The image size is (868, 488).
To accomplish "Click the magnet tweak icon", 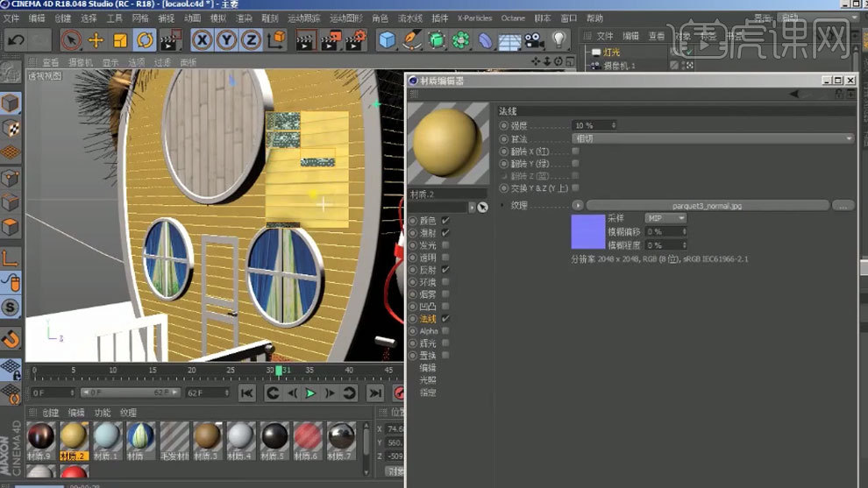I will [10, 339].
